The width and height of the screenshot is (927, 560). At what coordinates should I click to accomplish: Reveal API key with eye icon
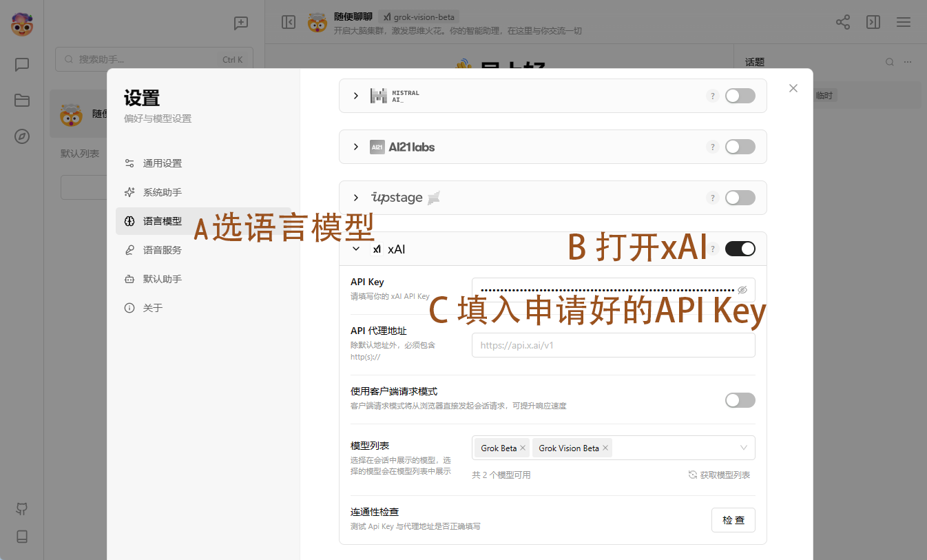tap(742, 290)
